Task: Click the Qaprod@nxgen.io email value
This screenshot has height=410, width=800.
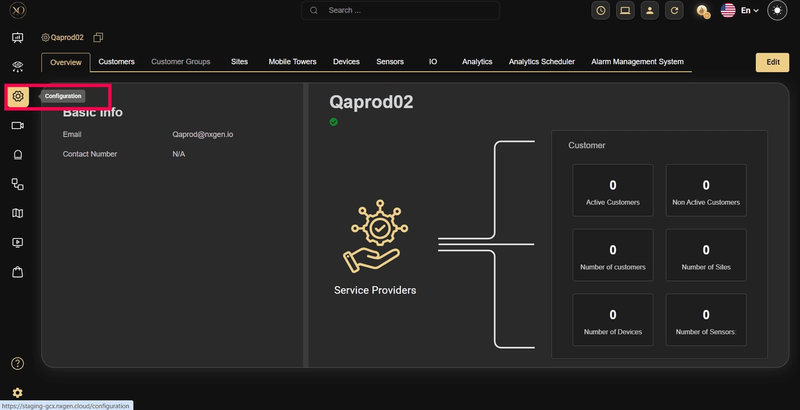Action: (203, 135)
